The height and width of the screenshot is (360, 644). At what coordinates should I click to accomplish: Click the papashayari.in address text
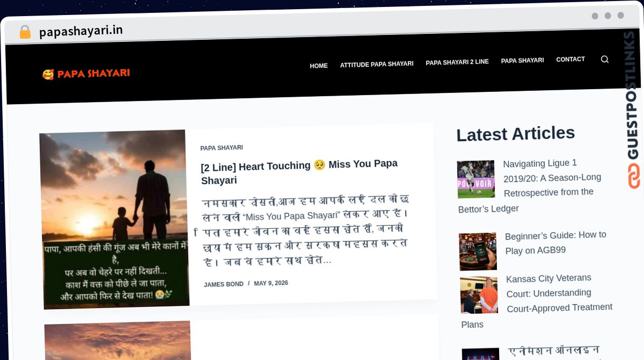[81, 31]
